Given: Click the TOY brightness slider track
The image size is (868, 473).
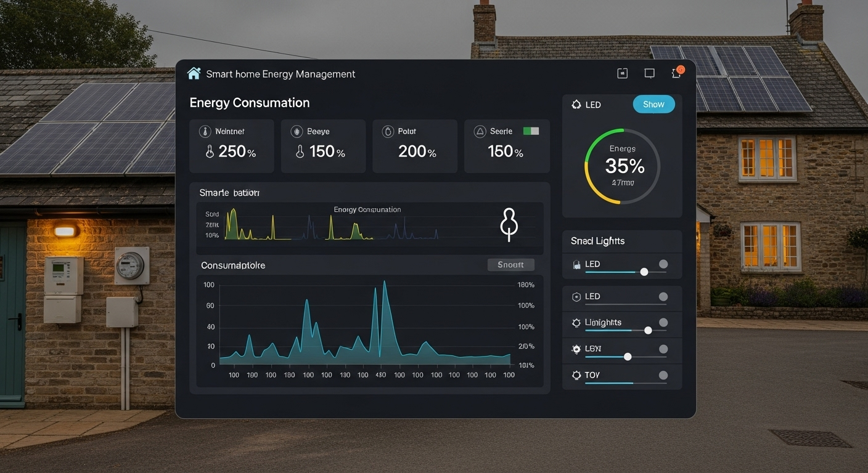Looking at the screenshot, I should [x=626, y=383].
